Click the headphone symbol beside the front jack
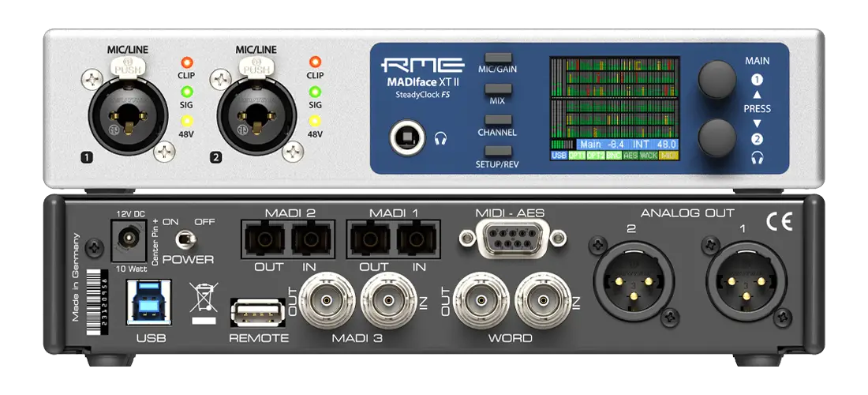868x395 pixels. coord(440,139)
